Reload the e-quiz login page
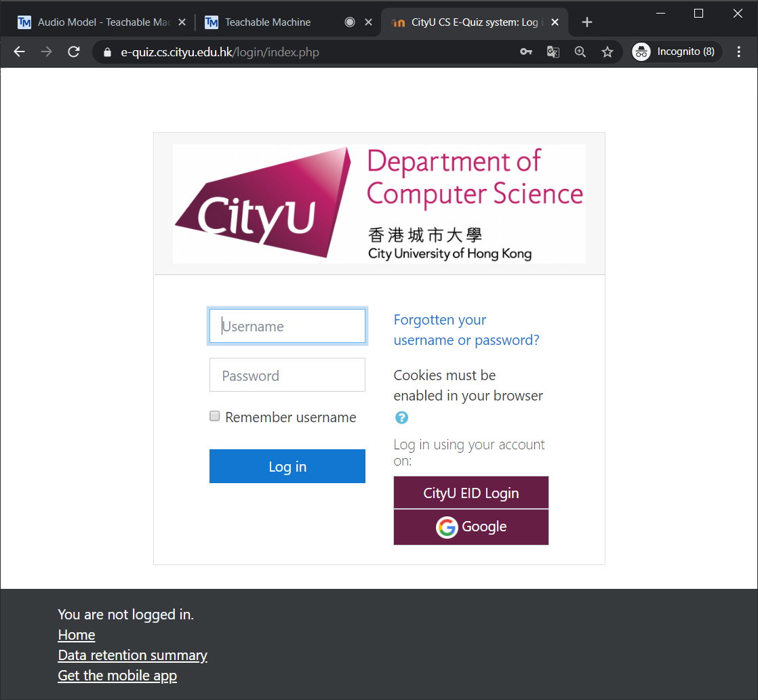 pos(73,52)
